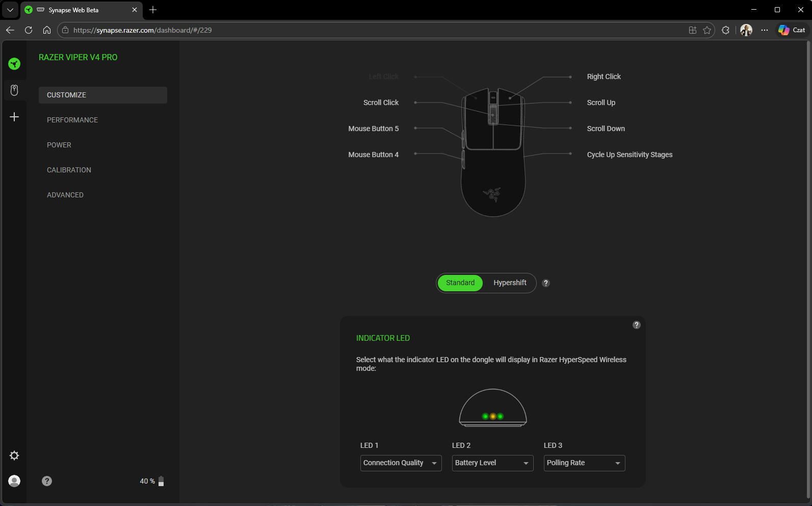Click the Scroll Up assignment
Image resolution: width=812 pixels, height=506 pixels.
pyautogui.click(x=601, y=103)
